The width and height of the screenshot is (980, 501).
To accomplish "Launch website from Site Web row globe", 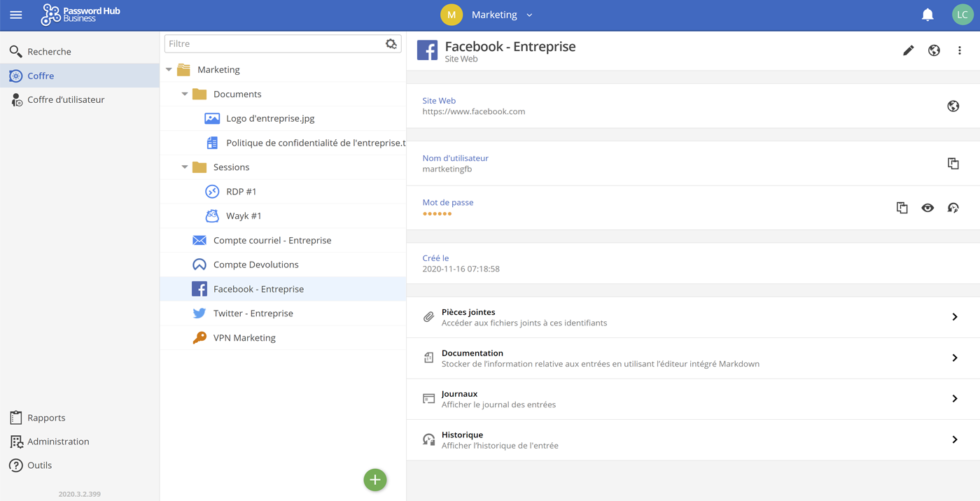I will [x=953, y=106].
